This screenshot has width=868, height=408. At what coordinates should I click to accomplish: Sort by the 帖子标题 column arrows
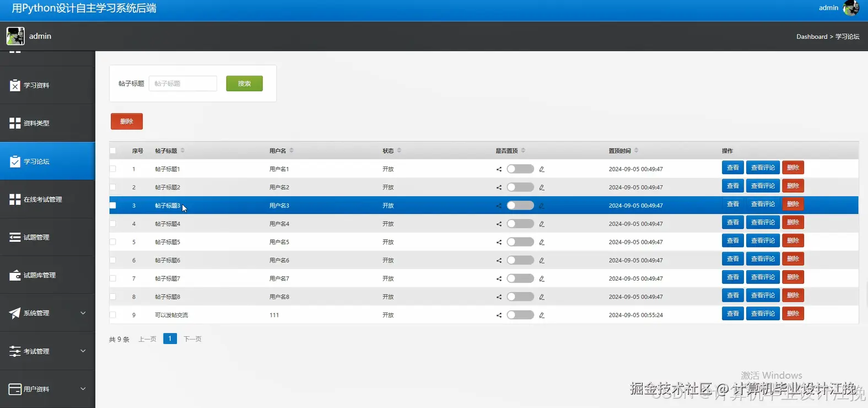[182, 151]
